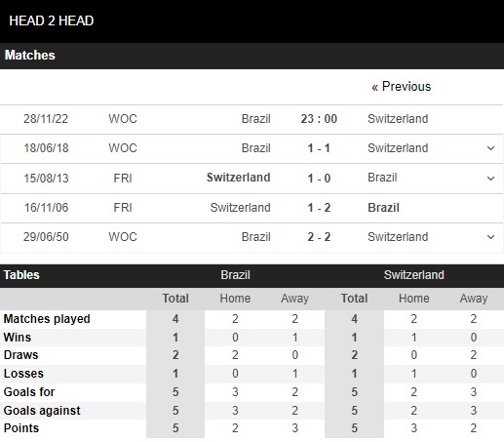Open the 1 - 0 score from 2013
This screenshot has width=504, height=442.
(x=319, y=179)
